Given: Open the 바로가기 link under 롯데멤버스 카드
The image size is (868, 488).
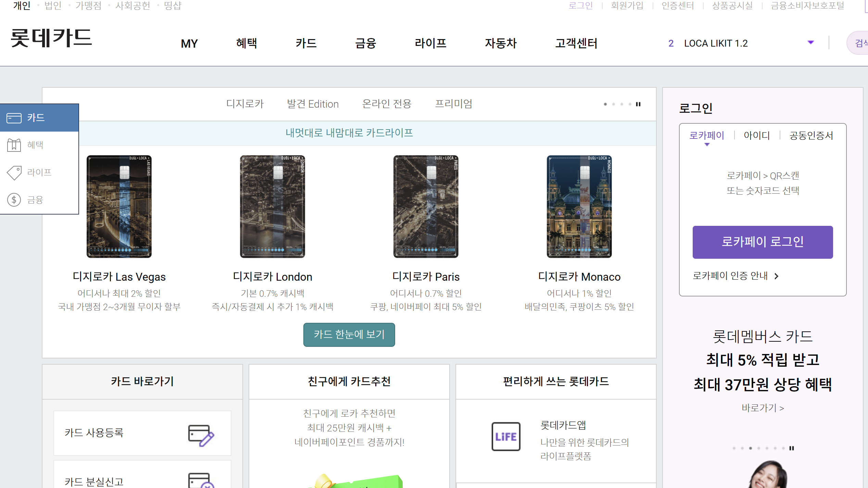Looking at the screenshot, I should coord(763,408).
